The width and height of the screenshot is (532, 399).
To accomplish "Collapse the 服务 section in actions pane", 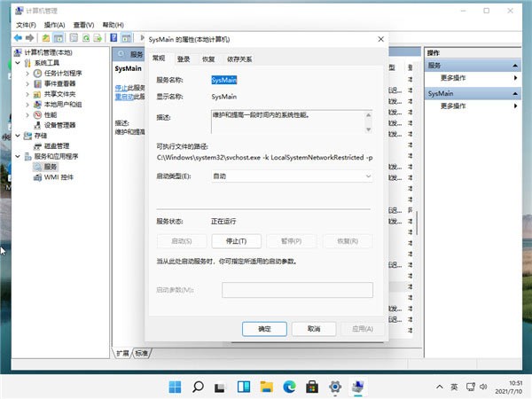I will tap(515, 66).
